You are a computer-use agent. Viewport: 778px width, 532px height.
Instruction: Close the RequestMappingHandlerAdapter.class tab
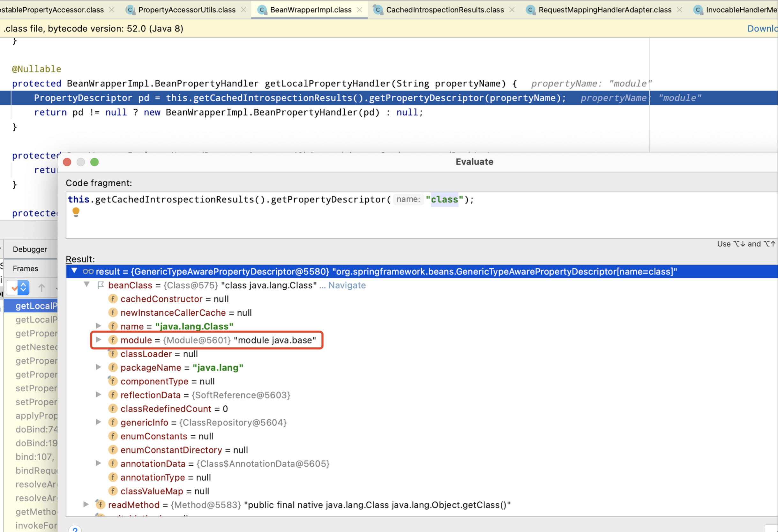point(680,10)
